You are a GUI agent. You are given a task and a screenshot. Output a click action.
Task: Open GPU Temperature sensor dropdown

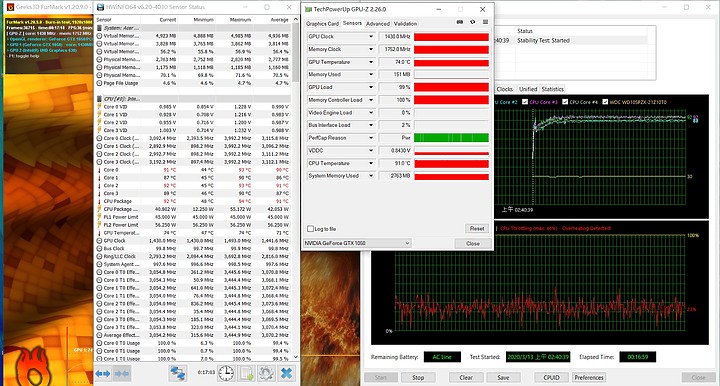coord(371,62)
